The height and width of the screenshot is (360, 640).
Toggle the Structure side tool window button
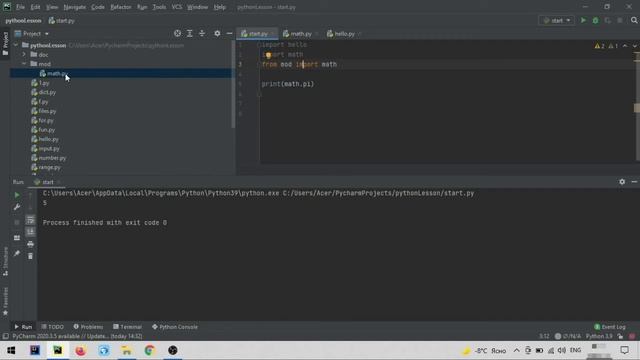pos(5,262)
